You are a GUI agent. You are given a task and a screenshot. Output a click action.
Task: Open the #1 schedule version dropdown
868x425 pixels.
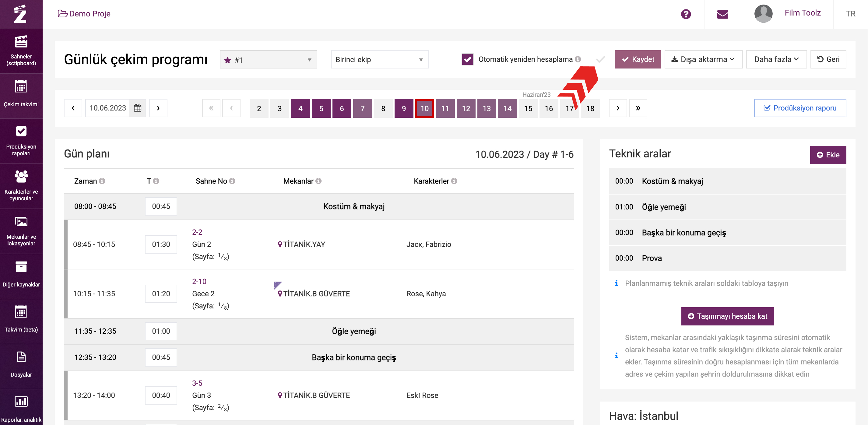[x=268, y=60]
